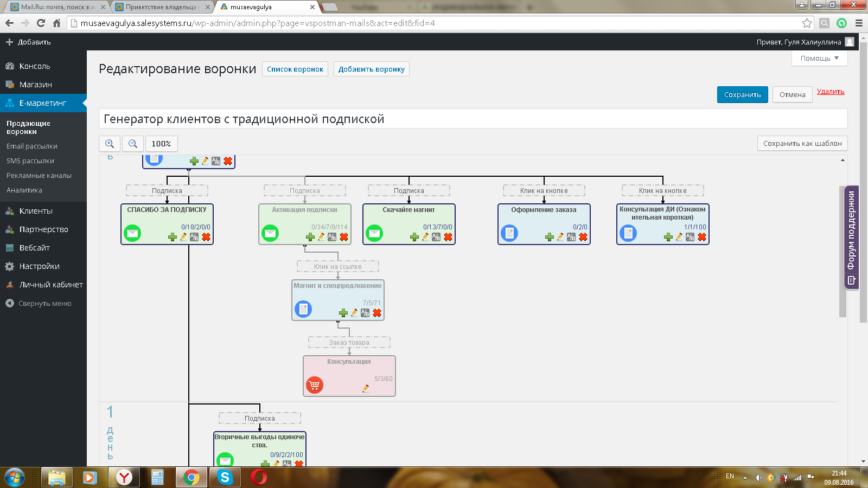Click the red cart icon in Консультация block
868x488 pixels.
pos(315,385)
